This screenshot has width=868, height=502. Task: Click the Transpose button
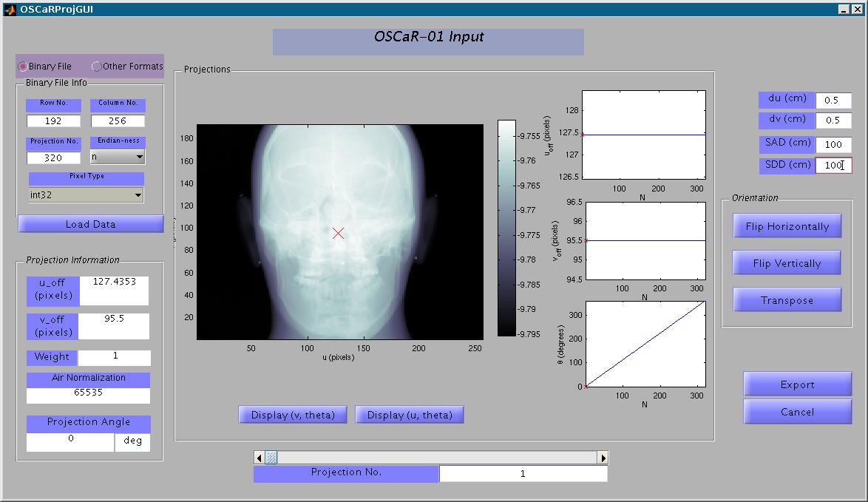[787, 300]
